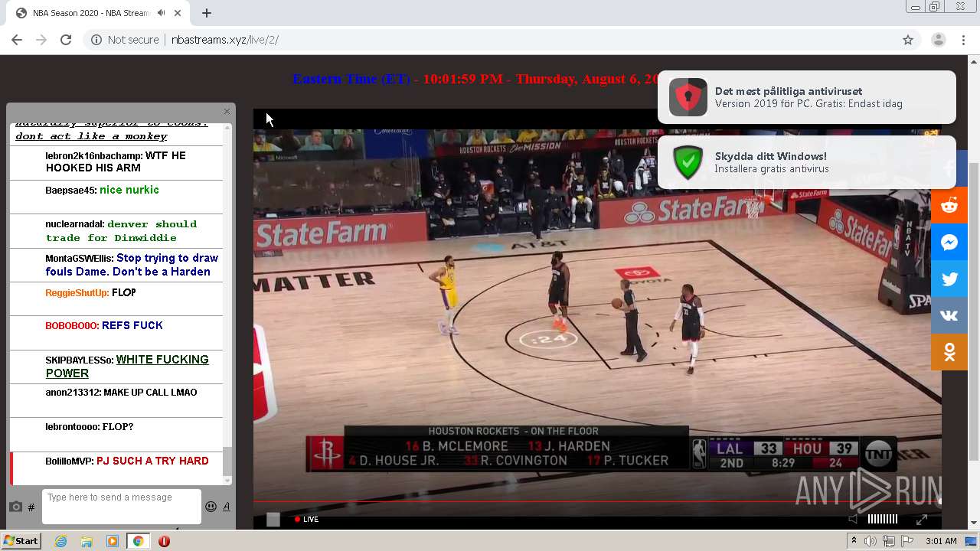Click the hashtag icon in chat
This screenshot has height=551, width=980.
tap(31, 507)
